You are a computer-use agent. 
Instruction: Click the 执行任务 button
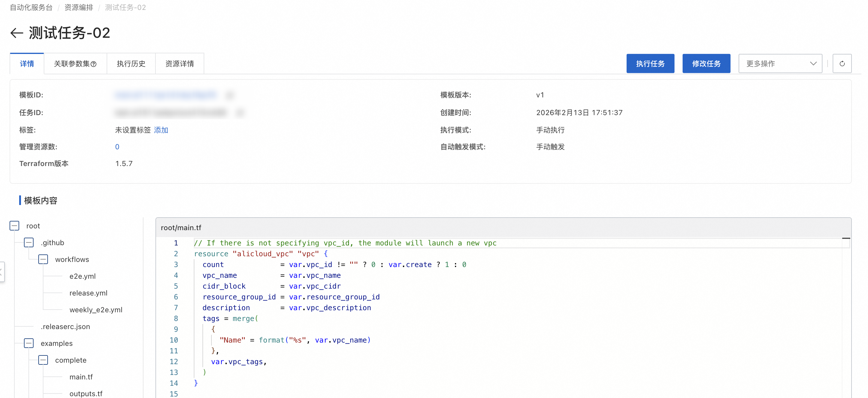pyautogui.click(x=650, y=64)
